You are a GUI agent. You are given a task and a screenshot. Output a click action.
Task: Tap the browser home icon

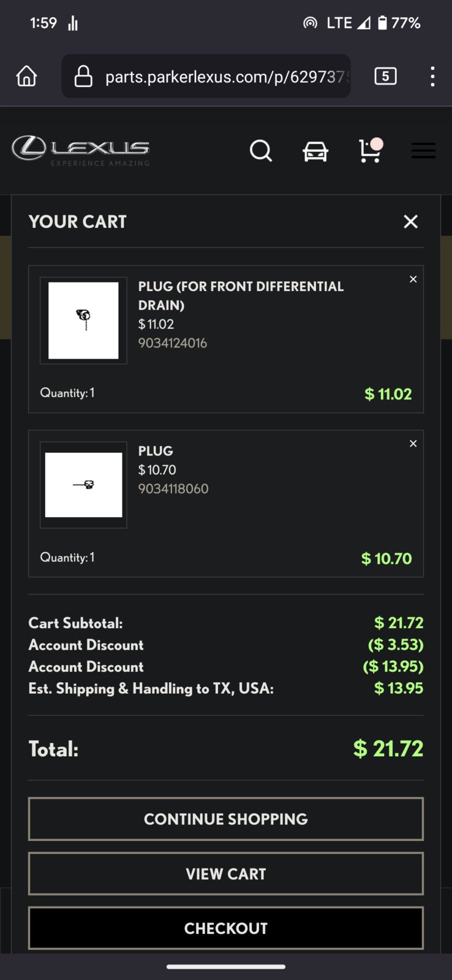pyautogui.click(x=26, y=76)
